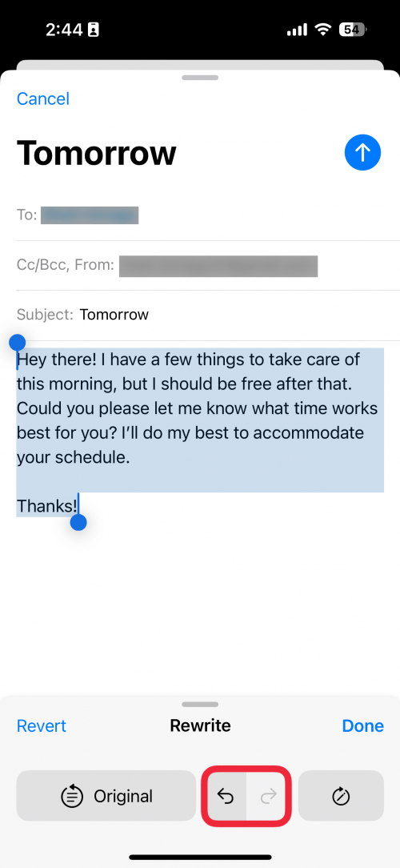Image resolution: width=400 pixels, height=868 pixels.
Task: Tap the Rewrite panel title
Action: 200,725
